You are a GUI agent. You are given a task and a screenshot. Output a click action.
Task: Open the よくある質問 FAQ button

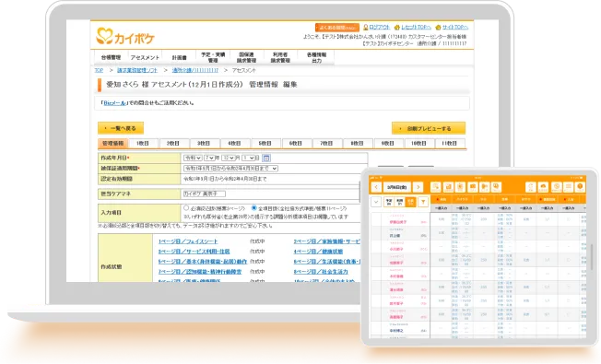(x=337, y=28)
